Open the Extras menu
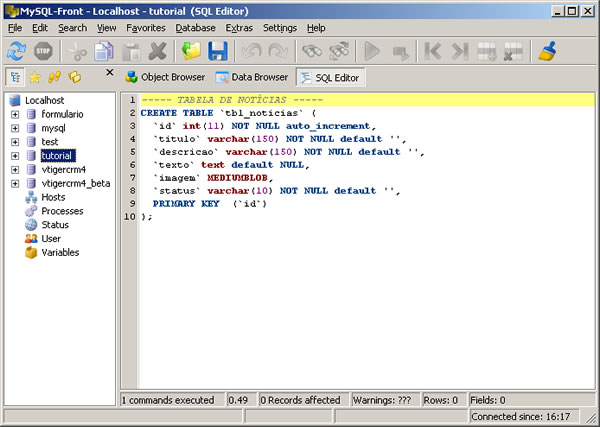 (239, 28)
